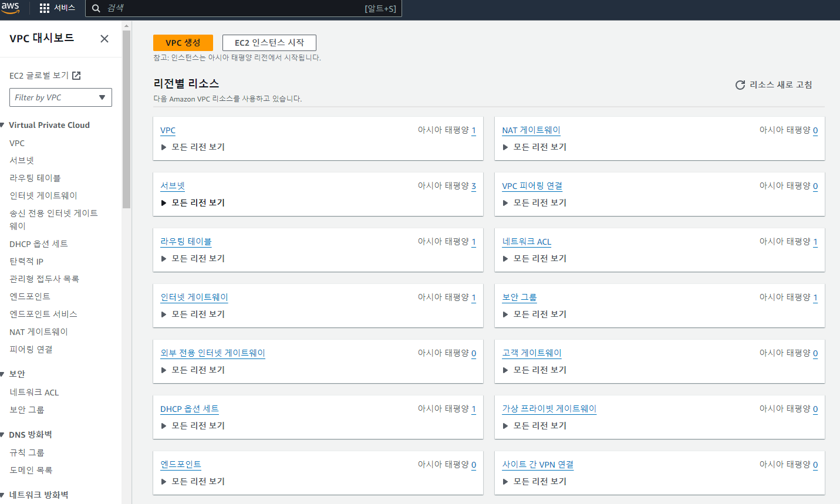The image size is (840, 504).
Task: Click the refresh icon for 리소스 새로 고침
Action: click(x=740, y=85)
